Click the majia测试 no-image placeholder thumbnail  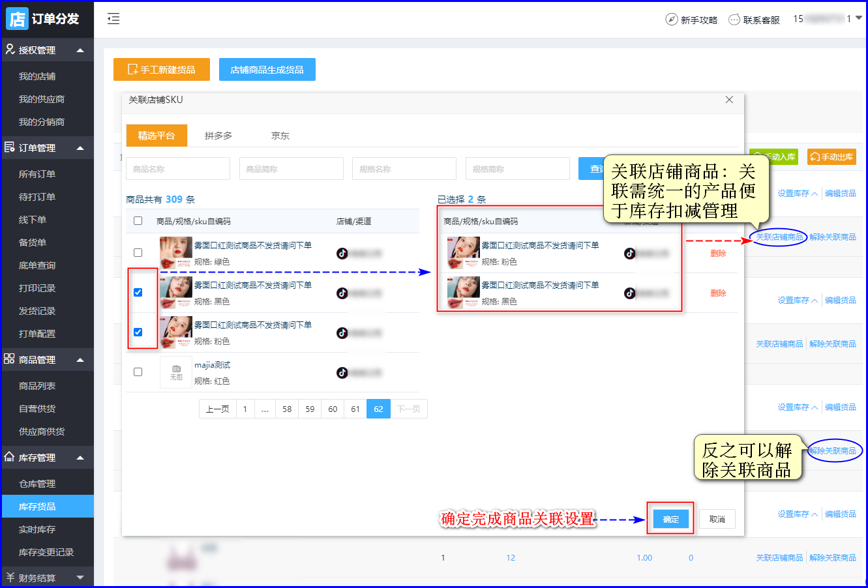[176, 373]
